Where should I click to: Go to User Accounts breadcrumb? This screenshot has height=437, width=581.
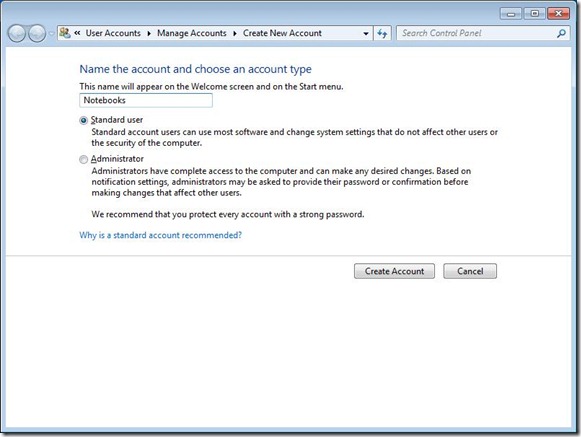pos(113,33)
